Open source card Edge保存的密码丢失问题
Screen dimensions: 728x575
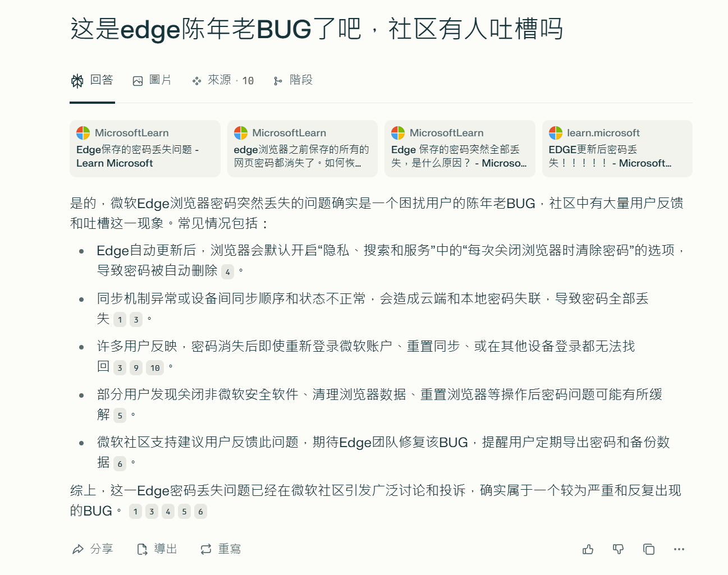coord(145,149)
